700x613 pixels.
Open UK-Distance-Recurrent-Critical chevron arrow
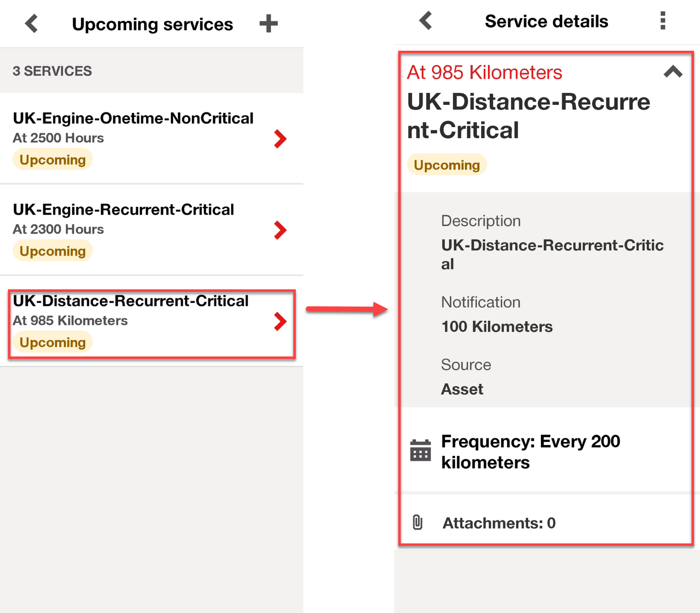coord(280,322)
